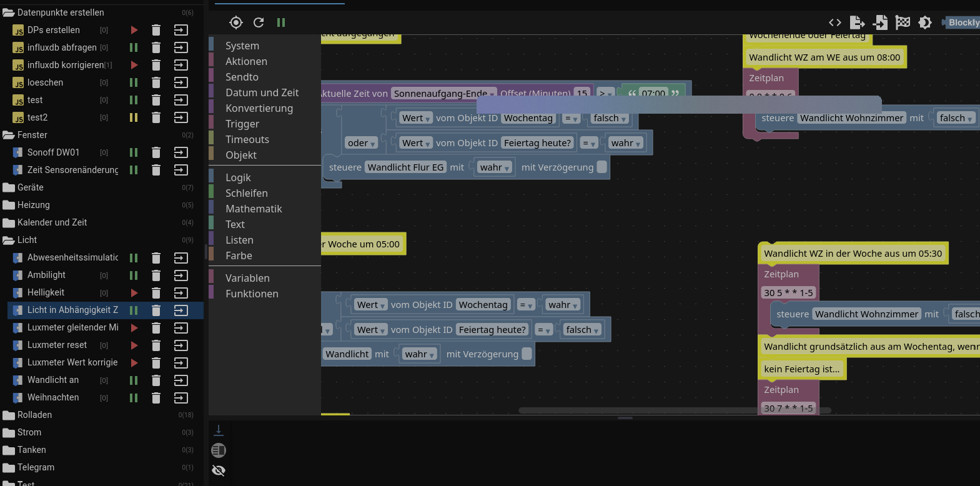The image size is (980, 486).
Task: Delete the "influxdb abfragen" script
Action: (x=156, y=47)
